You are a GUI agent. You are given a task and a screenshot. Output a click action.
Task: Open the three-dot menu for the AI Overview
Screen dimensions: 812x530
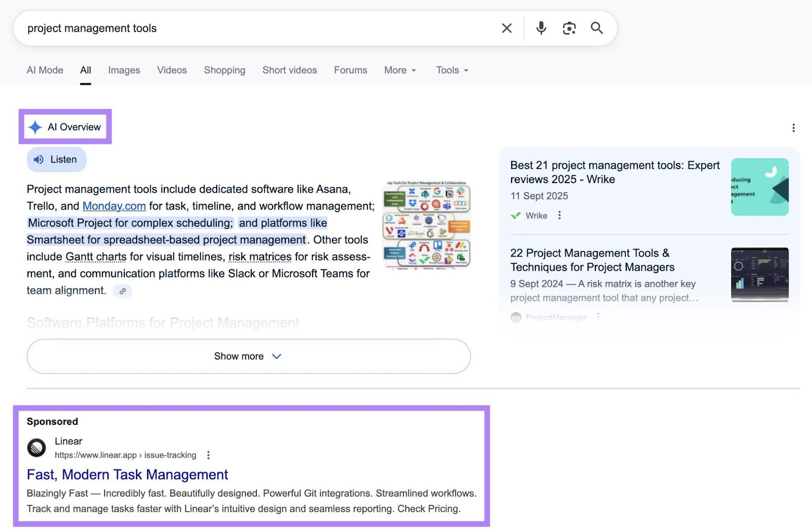793,128
